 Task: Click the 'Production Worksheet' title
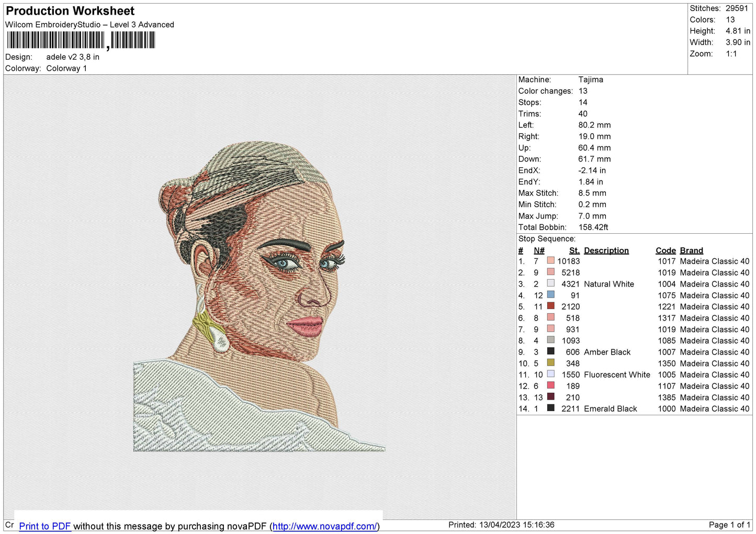coord(70,11)
